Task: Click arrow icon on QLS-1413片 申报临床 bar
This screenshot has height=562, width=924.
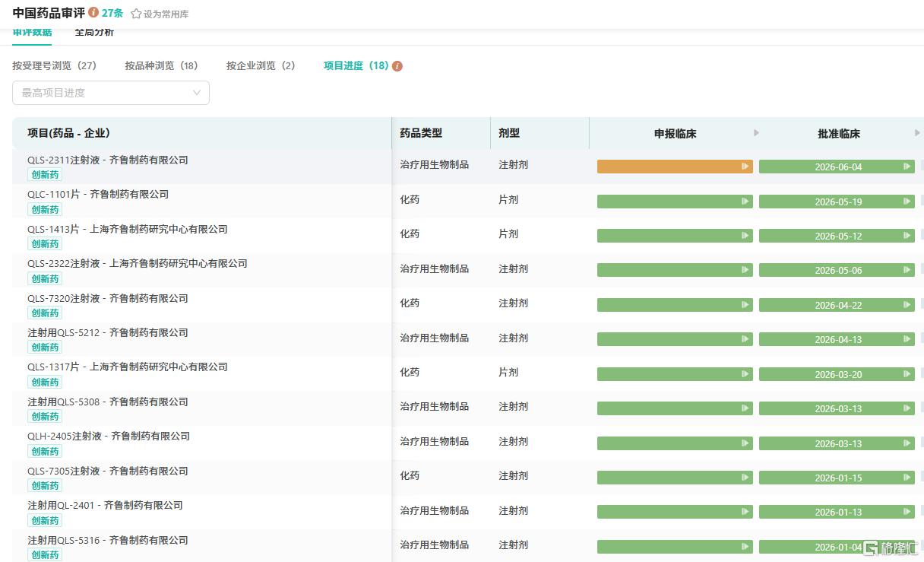Action: click(745, 236)
